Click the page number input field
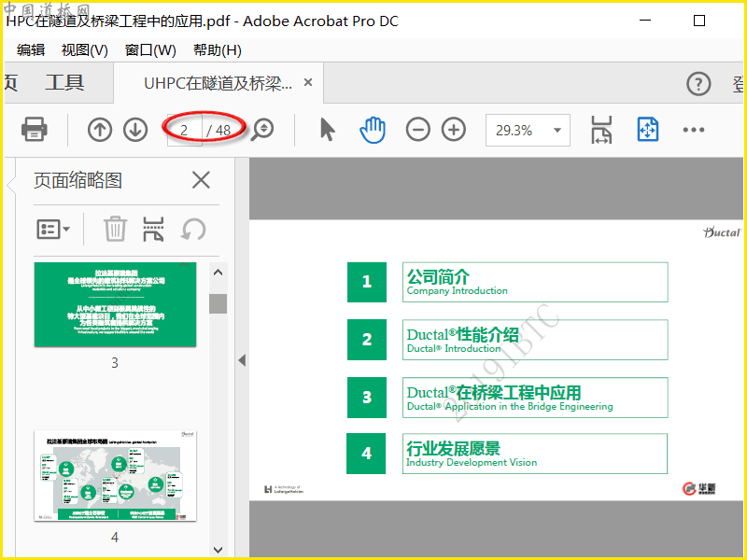This screenshot has height=560, width=747. (184, 130)
